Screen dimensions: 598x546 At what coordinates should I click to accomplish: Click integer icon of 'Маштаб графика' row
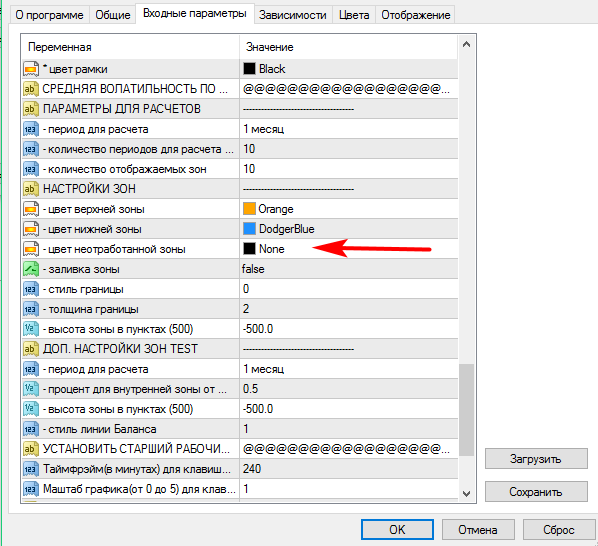tap(31, 489)
